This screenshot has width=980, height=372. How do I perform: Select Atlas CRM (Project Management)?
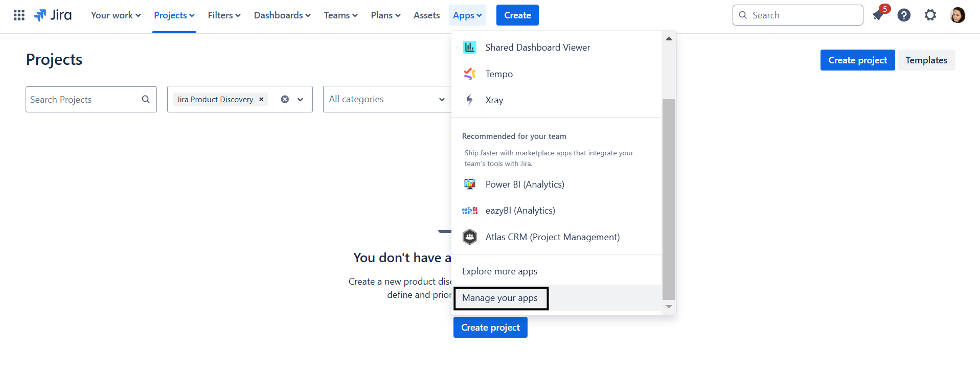tap(557, 237)
